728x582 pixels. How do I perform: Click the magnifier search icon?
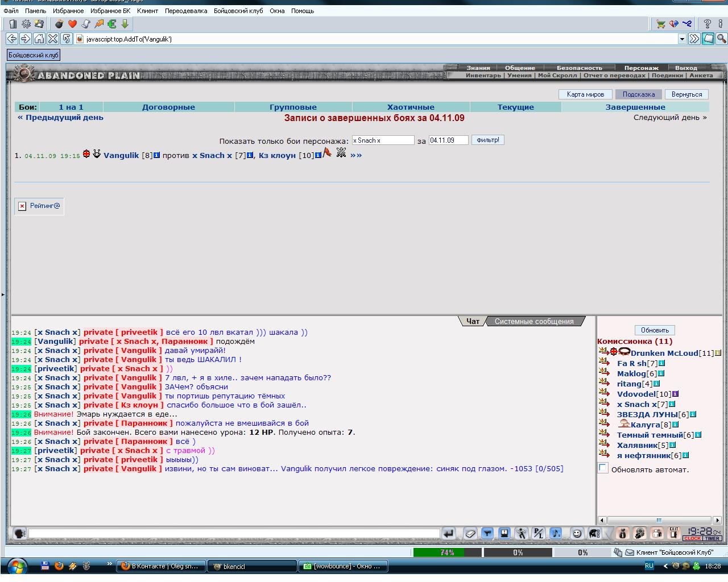[721, 39]
